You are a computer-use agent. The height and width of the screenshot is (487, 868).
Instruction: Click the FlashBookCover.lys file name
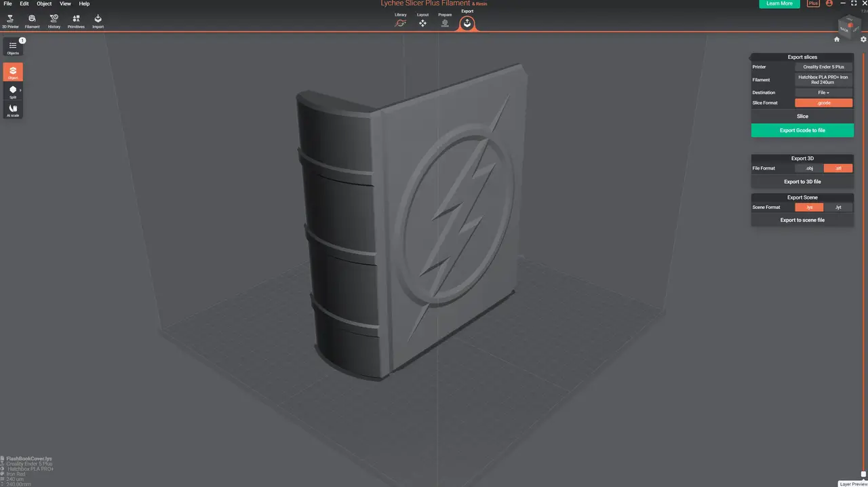28,459
